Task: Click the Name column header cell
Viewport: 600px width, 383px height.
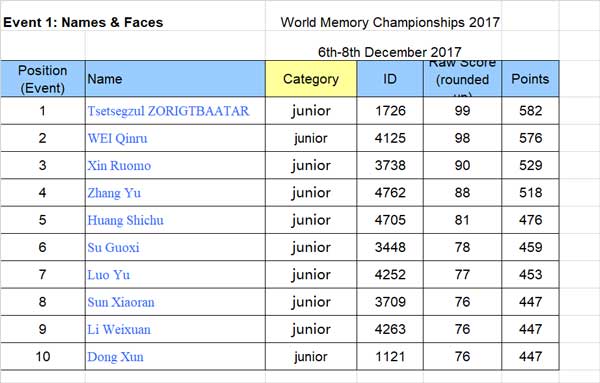Action: [x=175, y=79]
